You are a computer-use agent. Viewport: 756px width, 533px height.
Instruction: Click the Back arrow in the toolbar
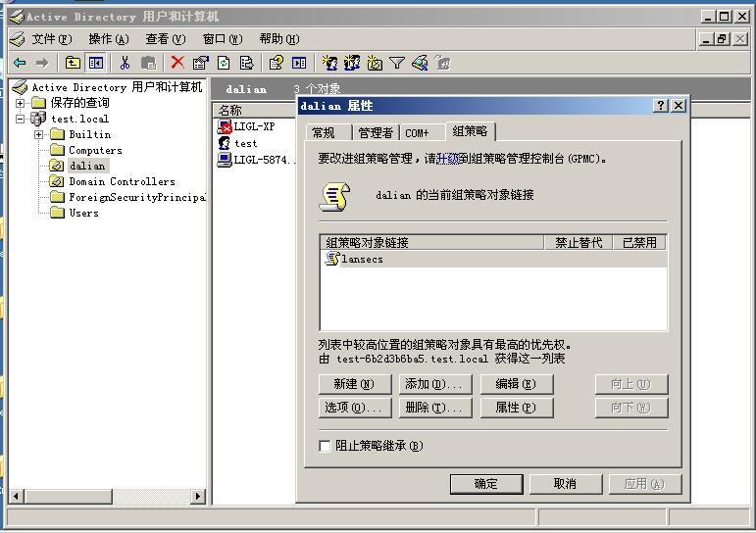(x=21, y=63)
